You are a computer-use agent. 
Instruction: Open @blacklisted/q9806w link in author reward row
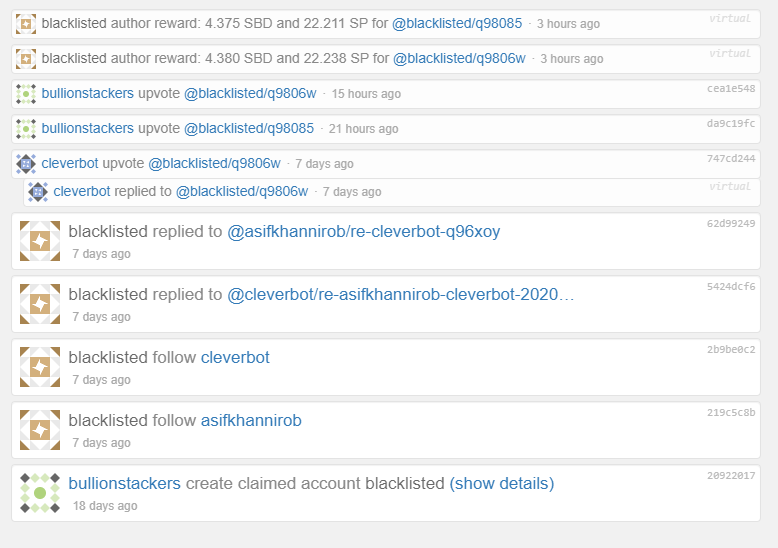(459, 58)
